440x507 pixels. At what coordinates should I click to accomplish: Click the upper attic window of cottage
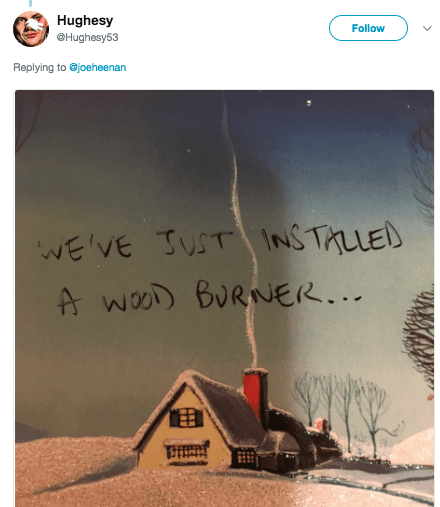pos(186,417)
